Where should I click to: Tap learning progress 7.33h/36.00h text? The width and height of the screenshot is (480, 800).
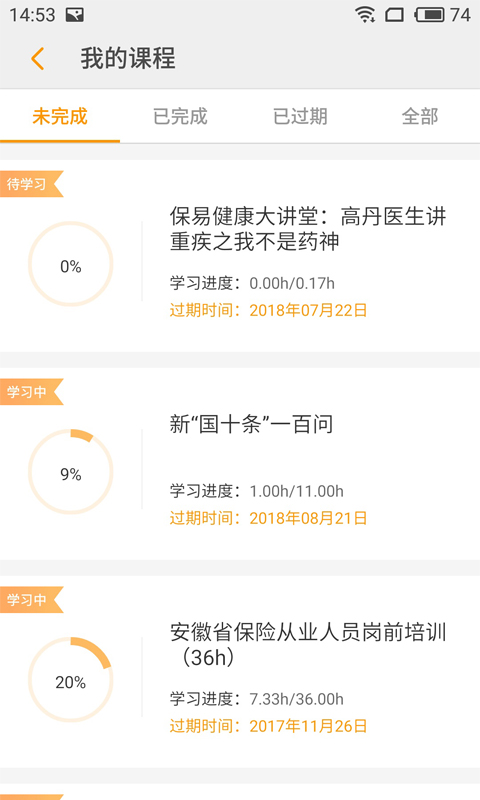click(x=296, y=699)
